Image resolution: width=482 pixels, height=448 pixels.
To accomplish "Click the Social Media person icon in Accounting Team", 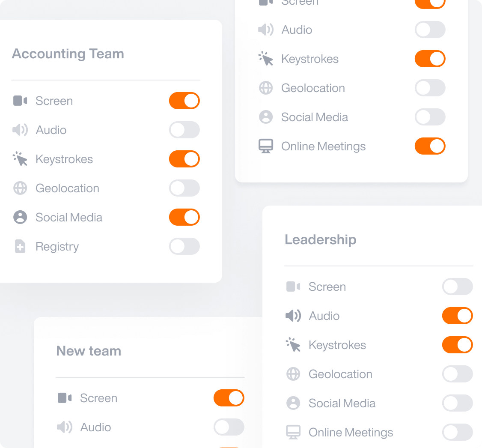I will point(20,217).
